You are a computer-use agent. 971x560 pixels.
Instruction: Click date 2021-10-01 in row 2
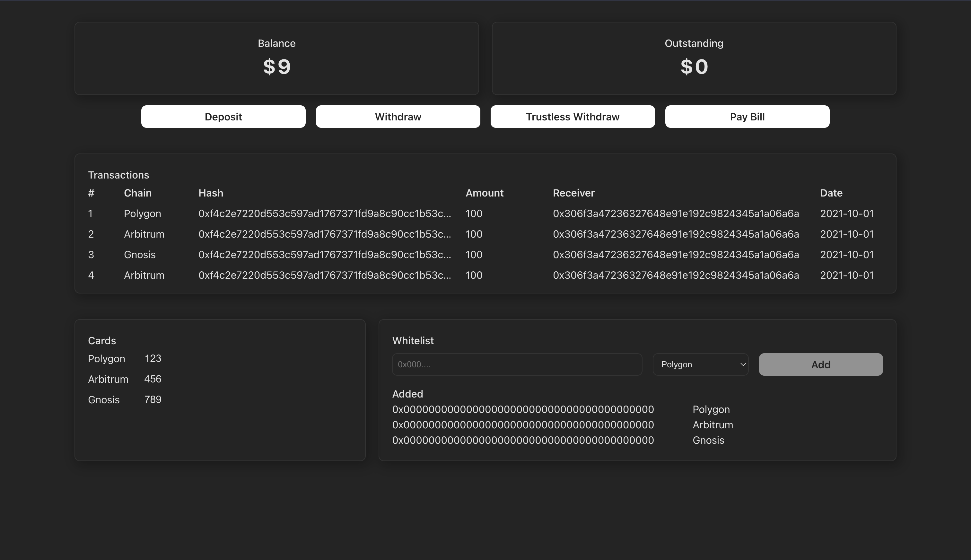[x=847, y=234]
